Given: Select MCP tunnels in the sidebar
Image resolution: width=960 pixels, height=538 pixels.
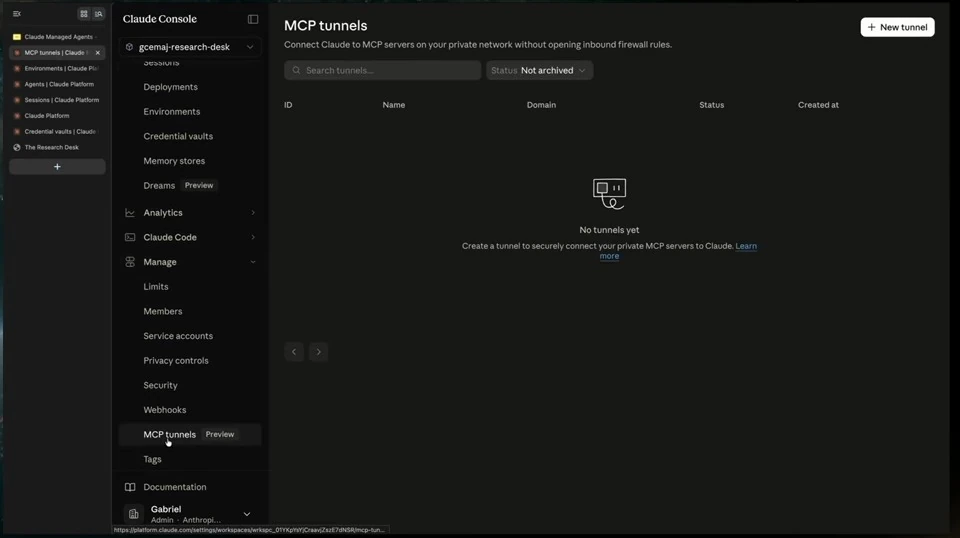Looking at the screenshot, I should click(190, 435).
